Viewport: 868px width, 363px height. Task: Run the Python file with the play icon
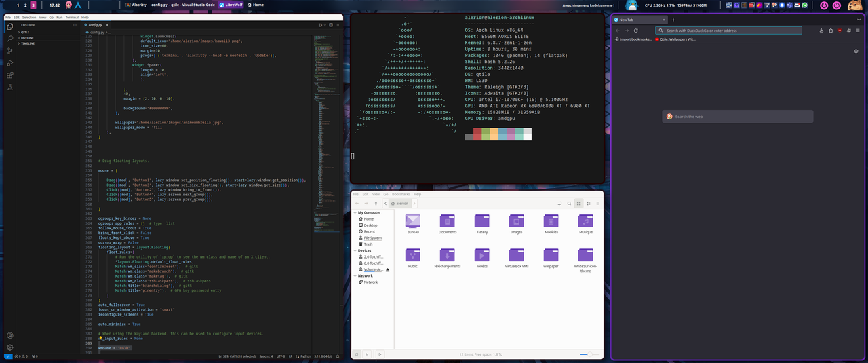321,25
